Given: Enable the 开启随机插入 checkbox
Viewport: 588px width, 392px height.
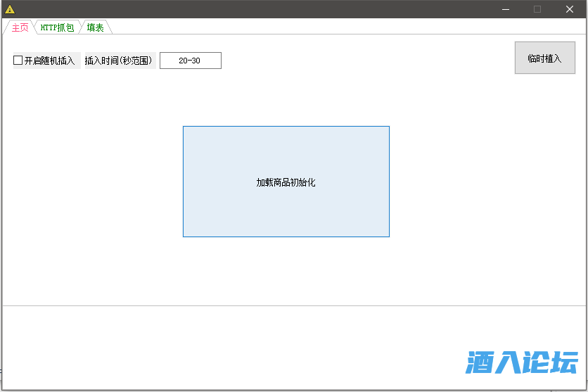Looking at the screenshot, I should coord(18,61).
